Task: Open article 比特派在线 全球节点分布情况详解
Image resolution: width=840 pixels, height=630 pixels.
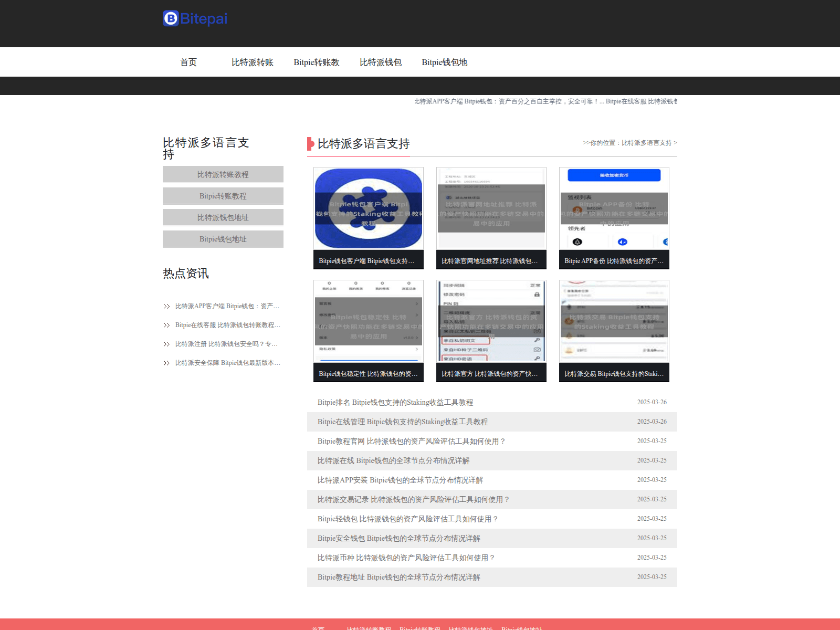Action: [394, 460]
